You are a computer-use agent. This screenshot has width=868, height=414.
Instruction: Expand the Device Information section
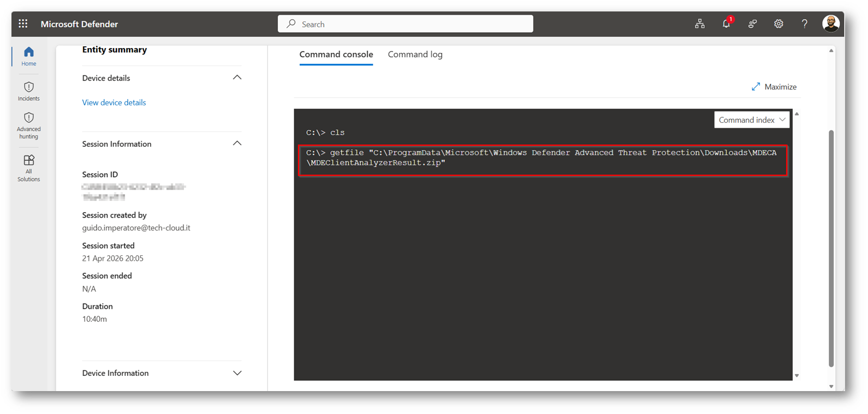coord(237,373)
